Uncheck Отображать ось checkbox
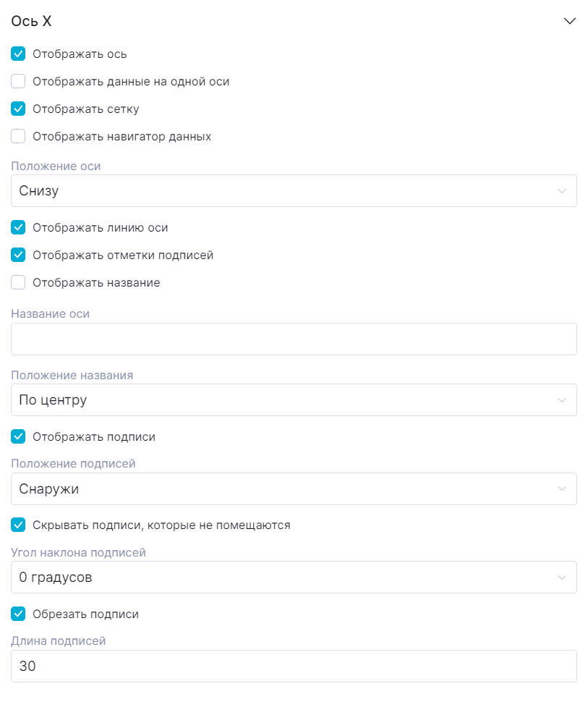588x702 pixels. [19, 54]
